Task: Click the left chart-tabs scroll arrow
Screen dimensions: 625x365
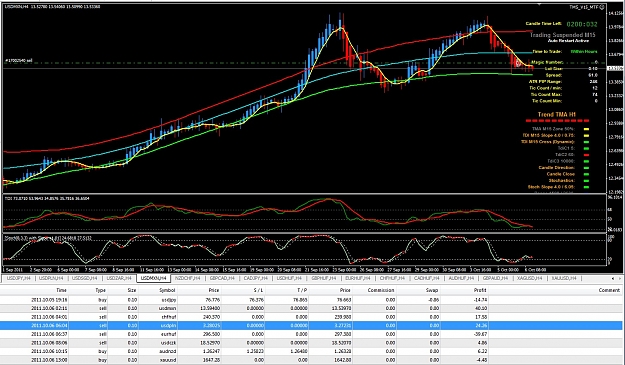Action: pos(613,279)
